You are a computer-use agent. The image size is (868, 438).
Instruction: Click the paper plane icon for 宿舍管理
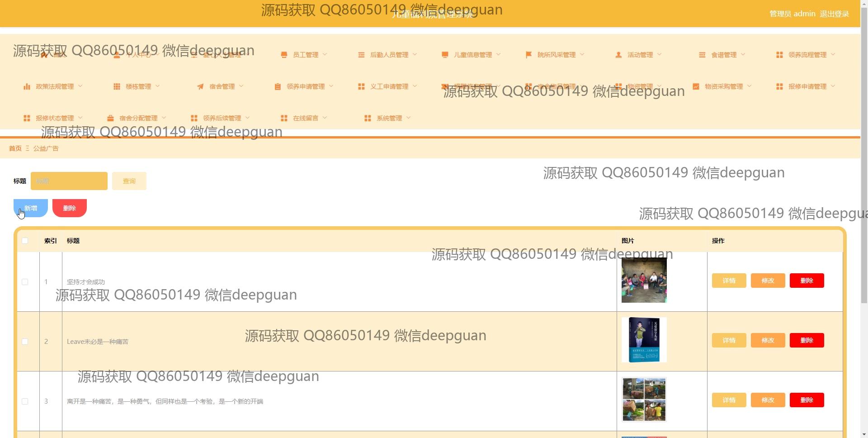click(200, 86)
